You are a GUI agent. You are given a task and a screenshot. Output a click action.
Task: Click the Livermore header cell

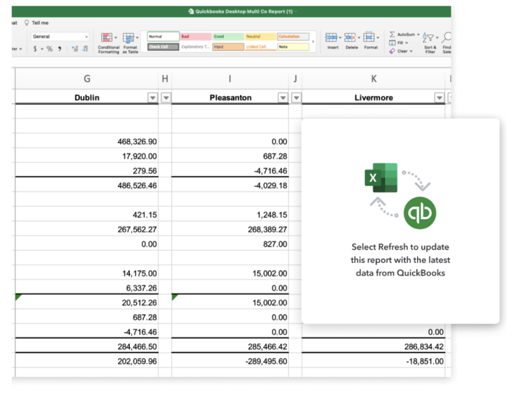tap(373, 98)
